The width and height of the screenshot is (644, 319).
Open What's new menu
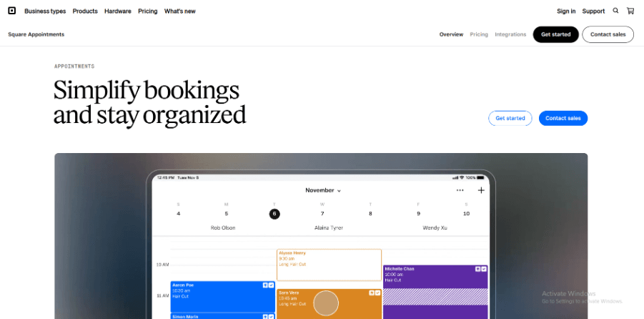click(x=180, y=11)
